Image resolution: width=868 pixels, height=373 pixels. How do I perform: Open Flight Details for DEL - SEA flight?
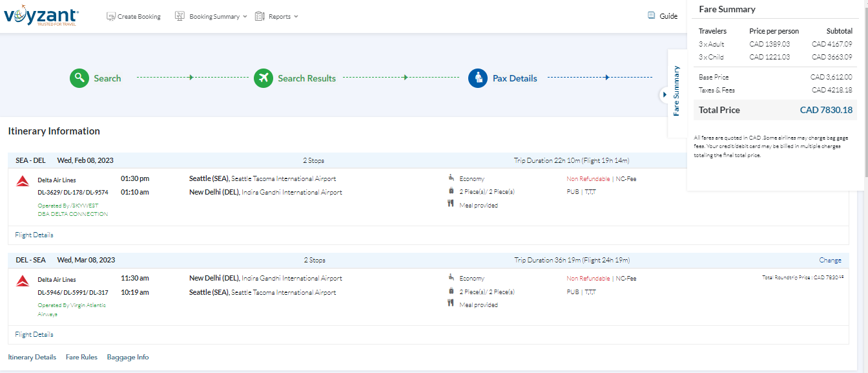(x=34, y=335)
